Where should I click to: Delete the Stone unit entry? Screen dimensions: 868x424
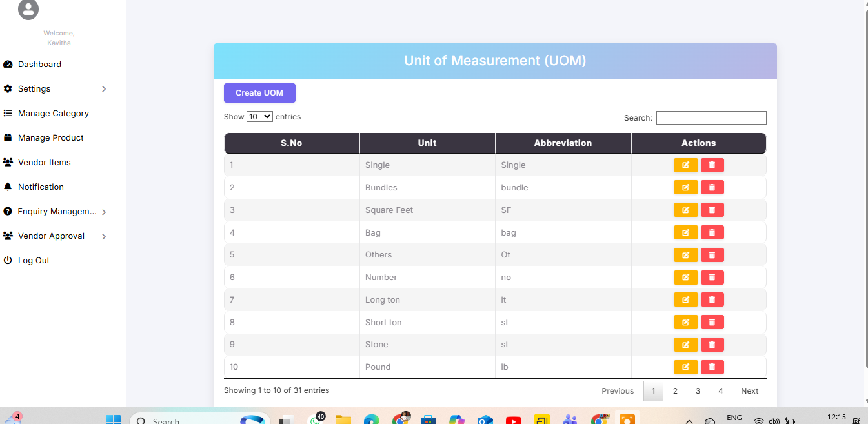(712, 345)
